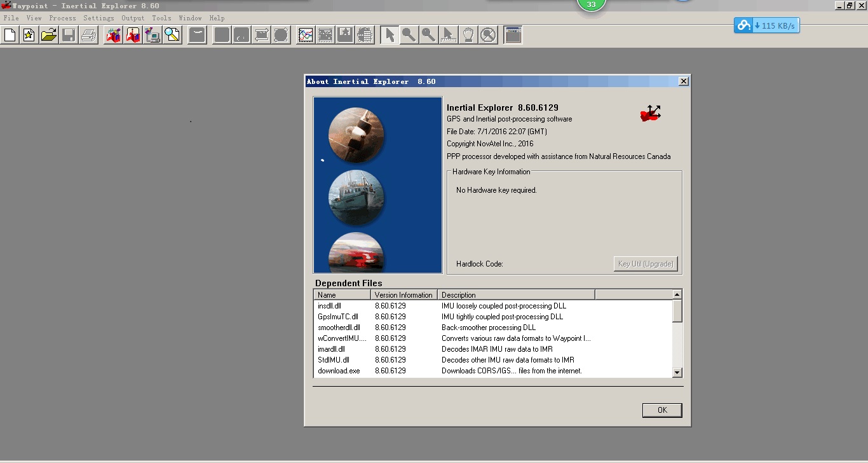Screen dimensions: 868x463
Task: Open the Settings menu
Action: (x=98, y=18)
